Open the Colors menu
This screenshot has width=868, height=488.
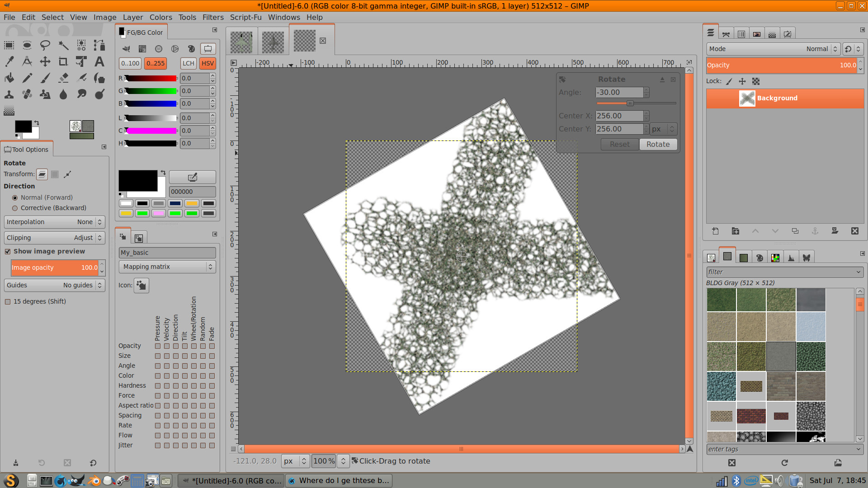click(160, 17)
